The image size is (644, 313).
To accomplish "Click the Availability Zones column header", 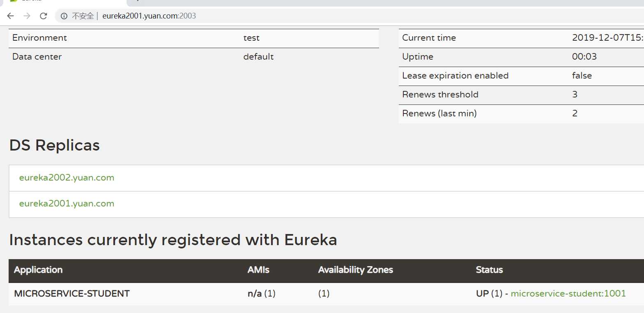I will pos(355,270).
